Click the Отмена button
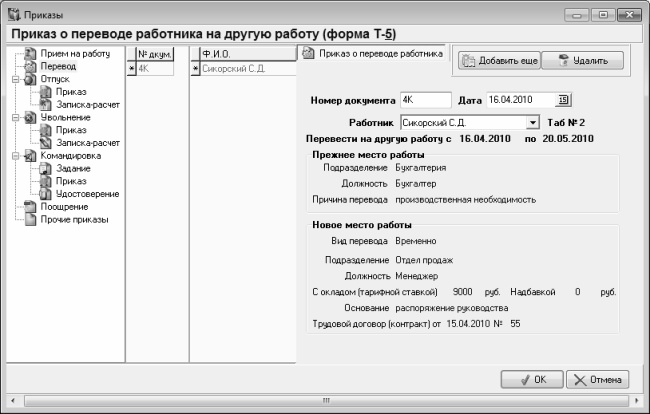Viewport: 650px width, 414px height. coord(598,380)
